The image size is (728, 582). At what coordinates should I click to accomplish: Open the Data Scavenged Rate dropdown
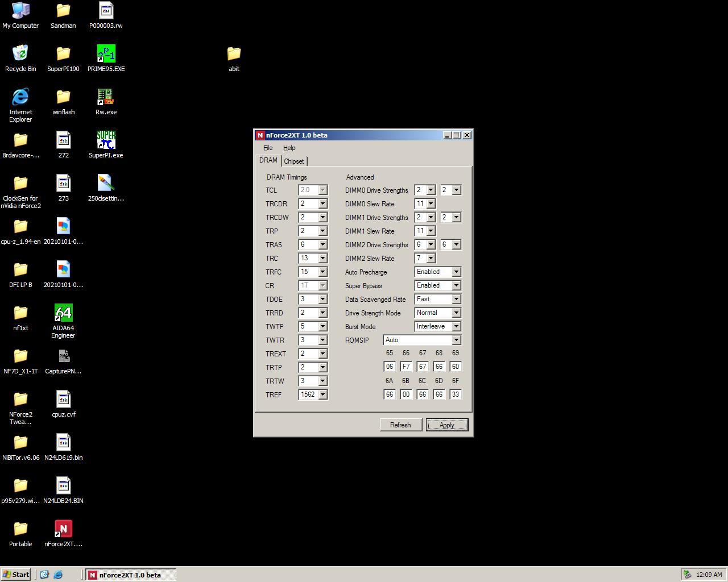coord(456,299)
